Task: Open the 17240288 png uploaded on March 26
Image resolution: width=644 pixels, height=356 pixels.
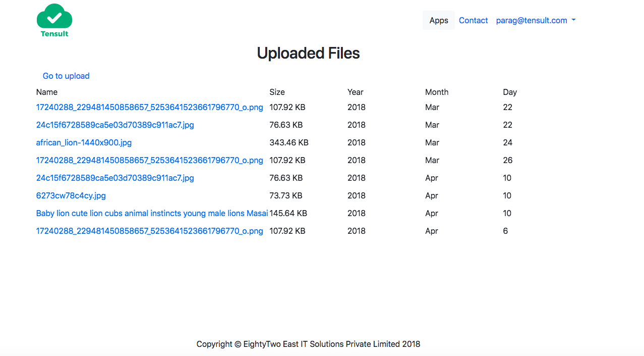Action: [x=149, y=160]
